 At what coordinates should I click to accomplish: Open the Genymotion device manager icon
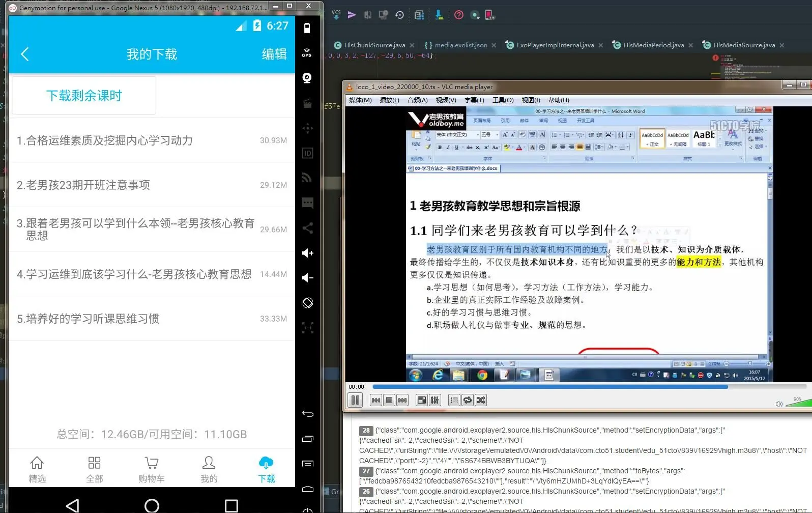point(490,15)
